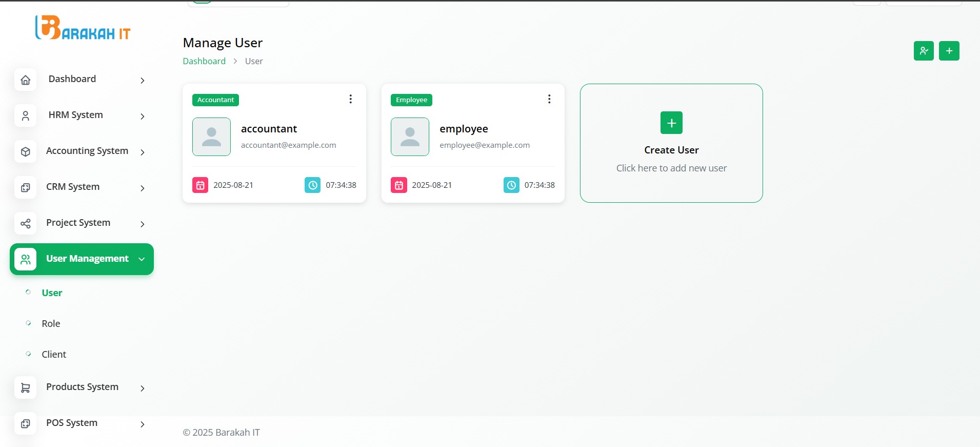The height and width of the screenshot is (447, 980).
Task: Click the Project System share icon
Action: 26,224
